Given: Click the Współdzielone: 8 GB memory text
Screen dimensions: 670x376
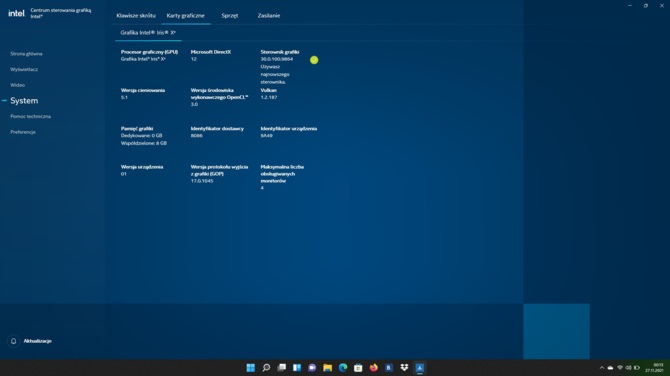Looking at the screenshot, I should (144, 143).
